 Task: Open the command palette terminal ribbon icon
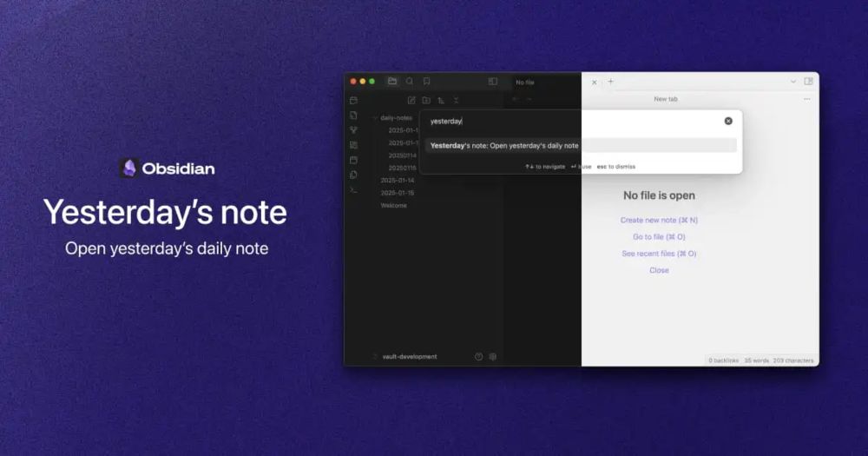[354, 190]
